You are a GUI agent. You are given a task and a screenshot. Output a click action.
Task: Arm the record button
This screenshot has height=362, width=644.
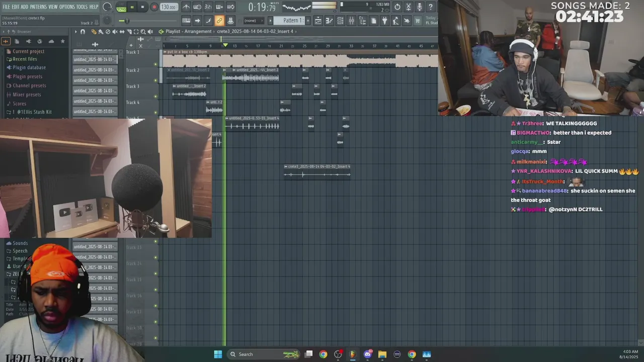pos(154,7)
